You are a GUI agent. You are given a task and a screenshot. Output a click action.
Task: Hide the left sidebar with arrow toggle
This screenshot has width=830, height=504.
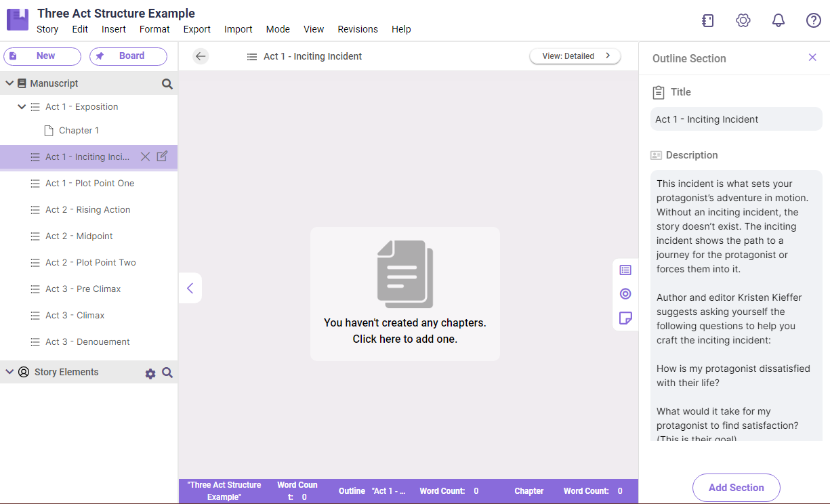[190, 288]
